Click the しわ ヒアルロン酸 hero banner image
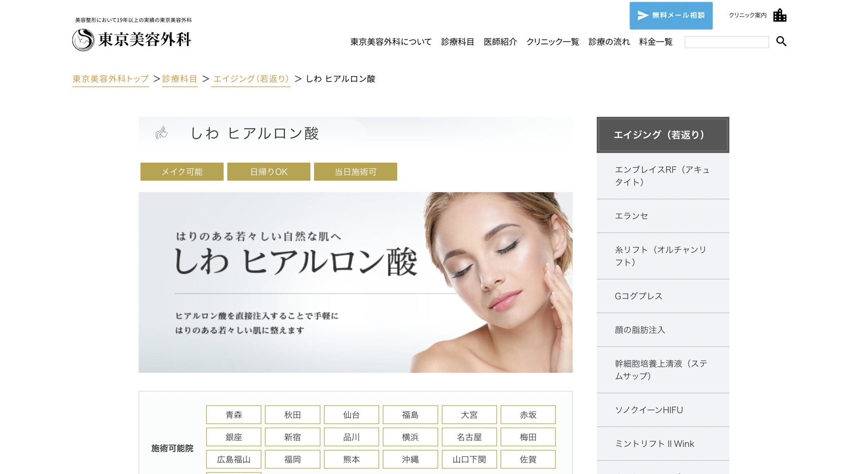 coord(355,282)
